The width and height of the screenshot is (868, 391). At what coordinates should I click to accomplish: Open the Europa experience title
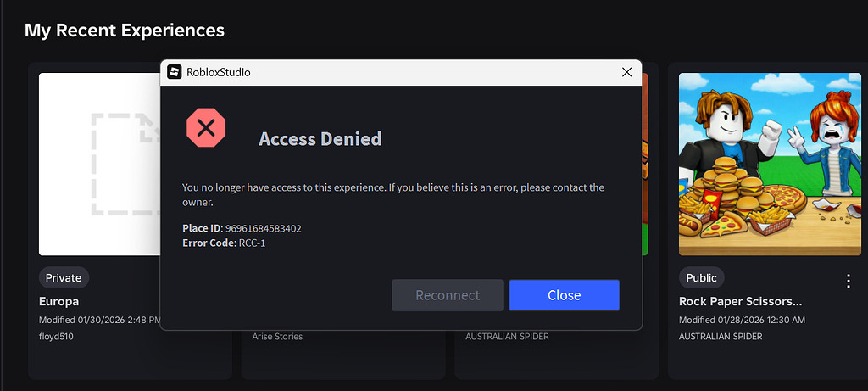58,301
